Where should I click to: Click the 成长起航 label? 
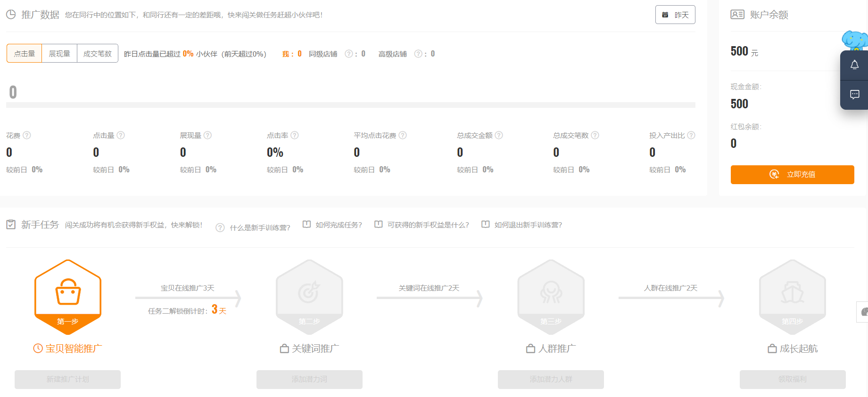click(799, 348)
